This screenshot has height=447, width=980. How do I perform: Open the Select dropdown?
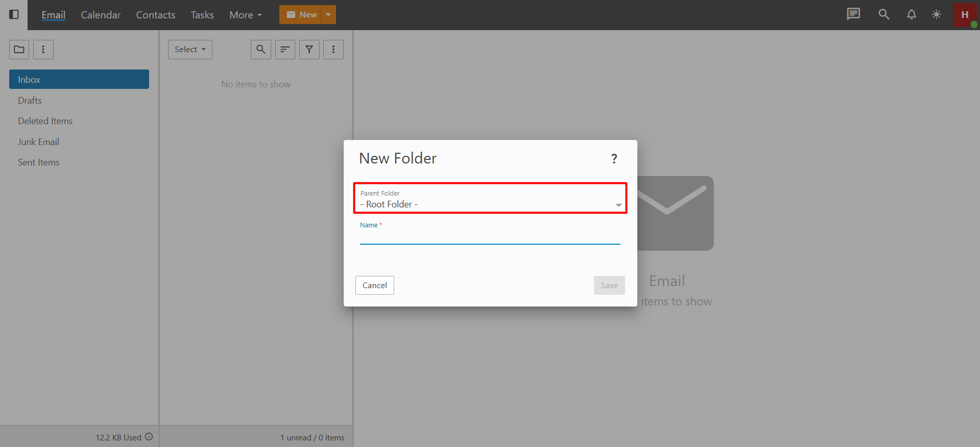point(190,50)
